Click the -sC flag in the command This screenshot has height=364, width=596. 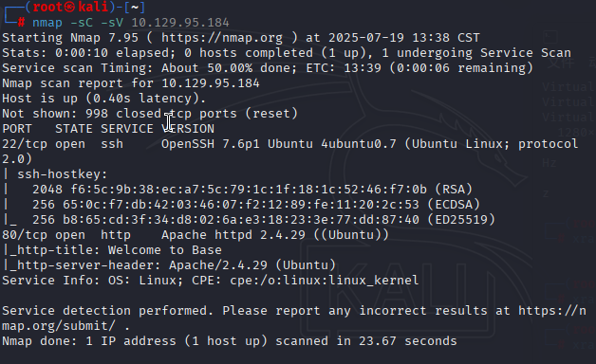click(82, 23)
